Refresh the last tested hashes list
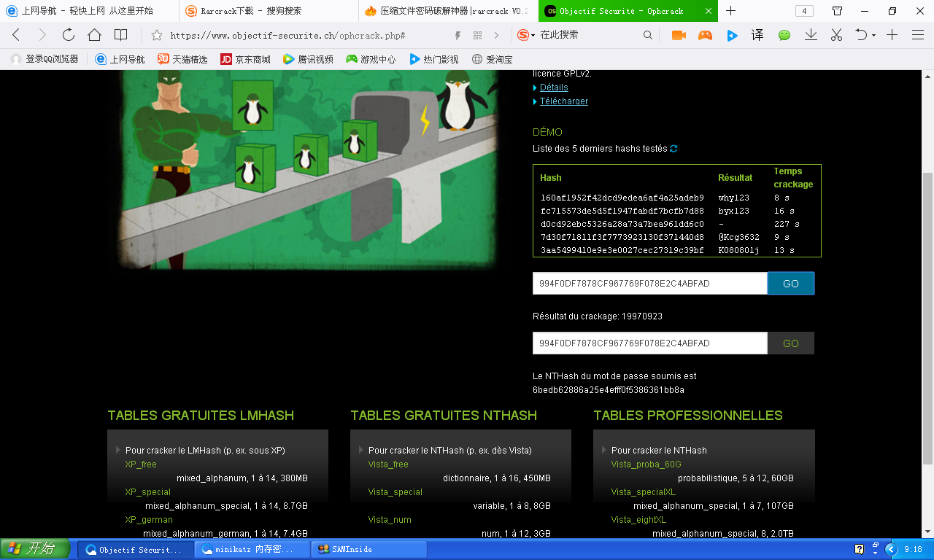934x560 pixels. pos(674,149)
